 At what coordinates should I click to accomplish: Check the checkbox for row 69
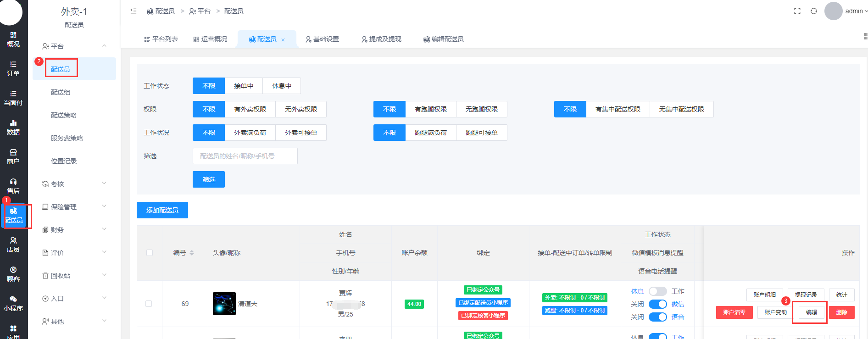149,304
